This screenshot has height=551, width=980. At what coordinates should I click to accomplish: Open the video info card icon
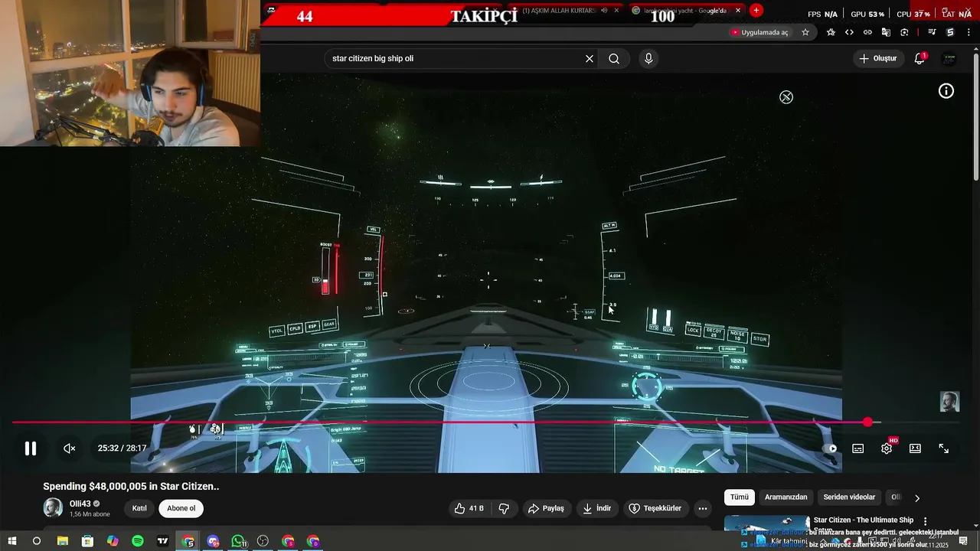pyautogui.click(x=946, y=91)
